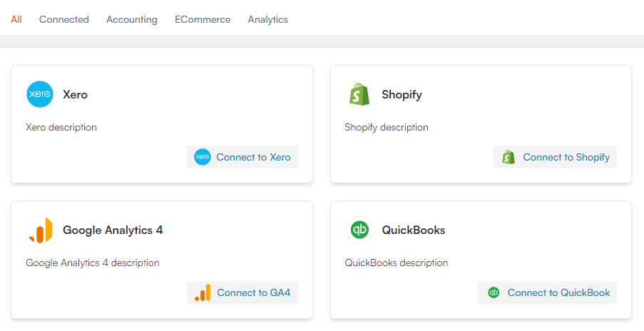Show the ECommerce tab

(x=203, y=20)
